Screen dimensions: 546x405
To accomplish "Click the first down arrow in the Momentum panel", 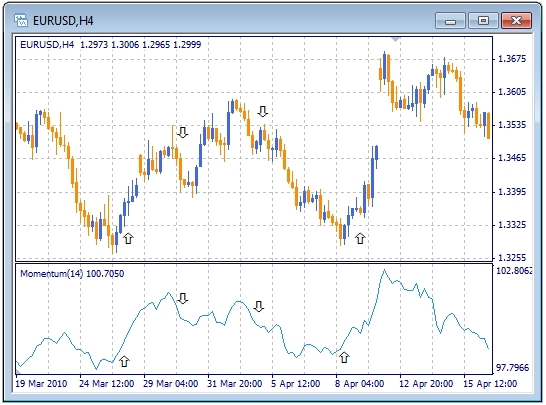I will tap(183, 298).
